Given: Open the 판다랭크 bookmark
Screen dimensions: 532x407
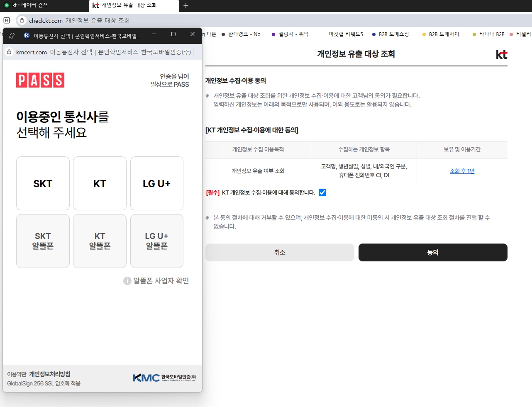Looking at the screenshot, I should pos(243,34).
